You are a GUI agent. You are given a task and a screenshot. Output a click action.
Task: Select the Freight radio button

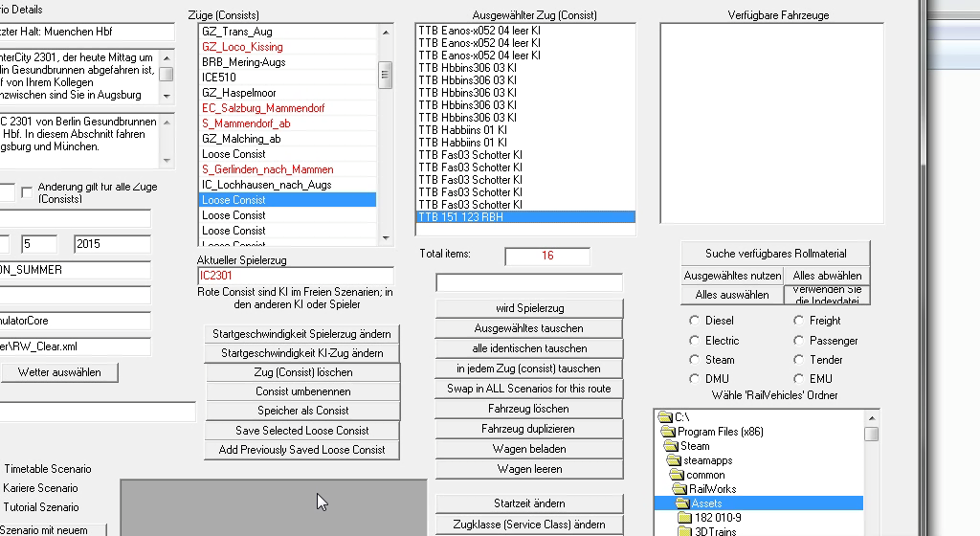click(798, 321)
